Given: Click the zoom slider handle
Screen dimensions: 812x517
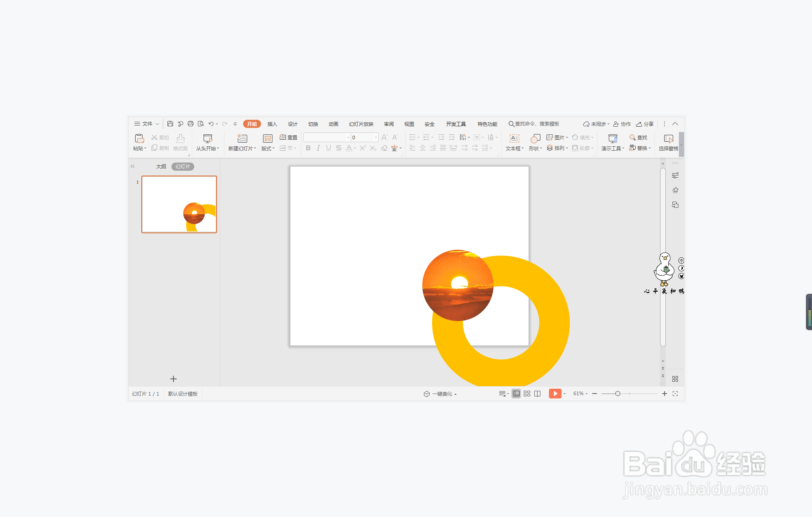Looking at the screenshot, I should click(618, 394).
